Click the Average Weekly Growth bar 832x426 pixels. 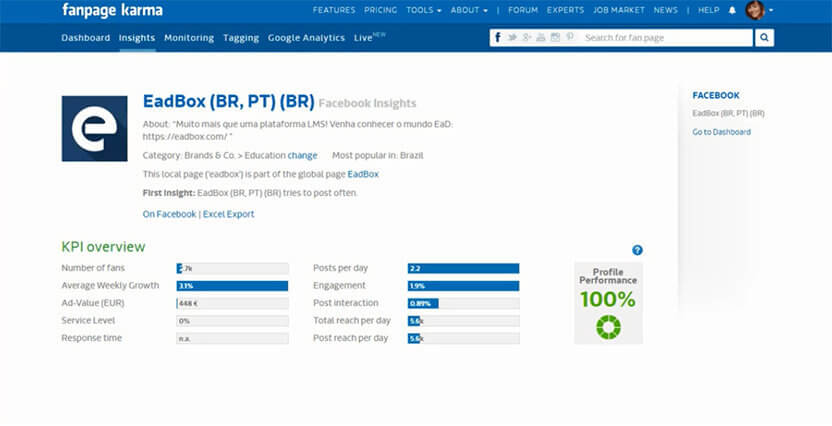232,286
